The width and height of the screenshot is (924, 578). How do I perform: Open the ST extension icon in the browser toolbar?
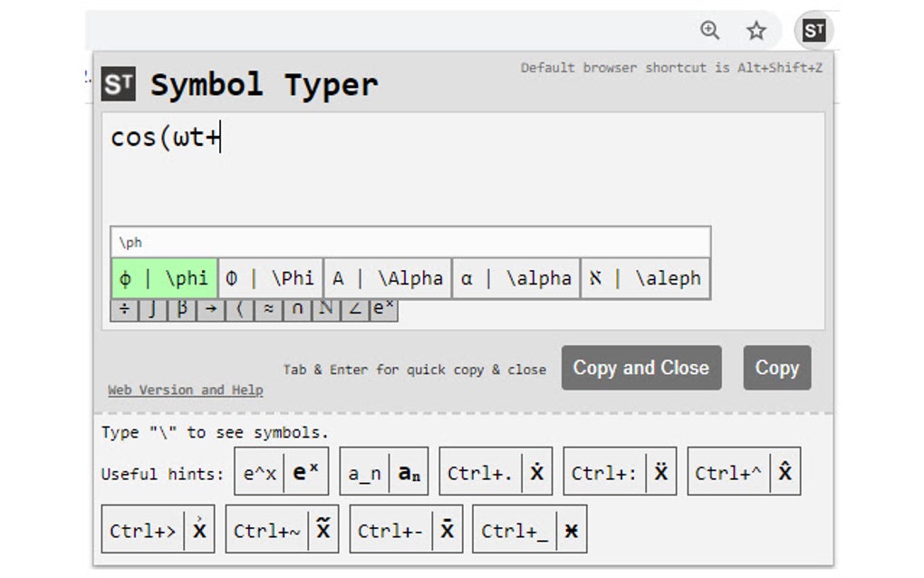pyautogui.click(x=813, y=30)
